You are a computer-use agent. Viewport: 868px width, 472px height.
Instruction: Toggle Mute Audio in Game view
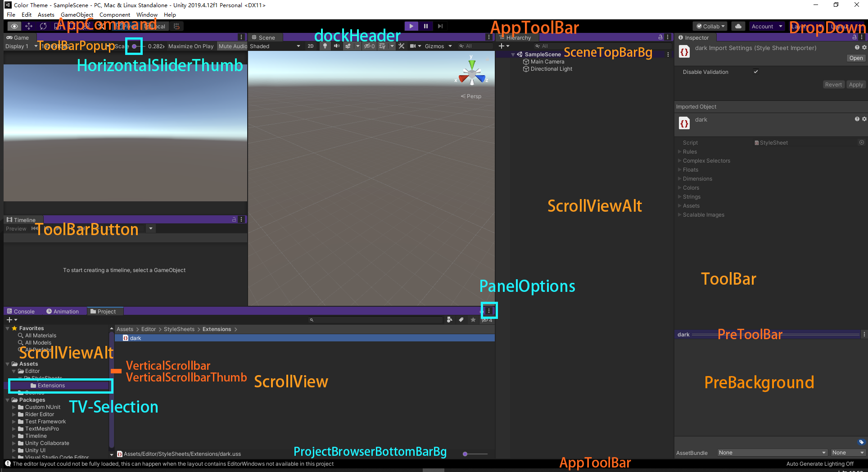tap(232, 46)
